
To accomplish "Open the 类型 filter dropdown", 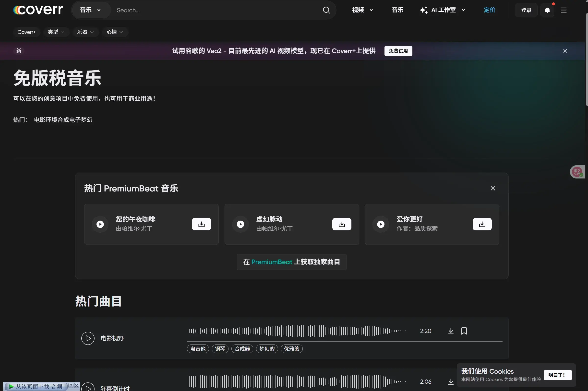I will 56,32.
